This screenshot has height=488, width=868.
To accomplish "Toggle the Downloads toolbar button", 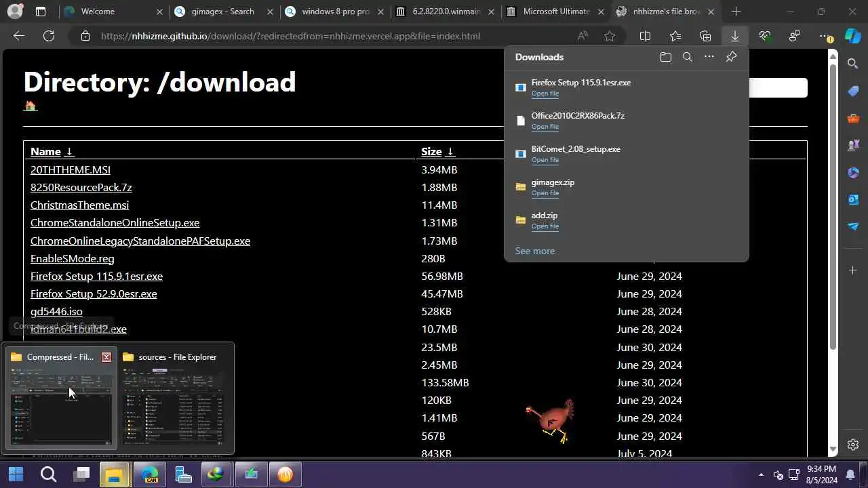I will [734, 36].
